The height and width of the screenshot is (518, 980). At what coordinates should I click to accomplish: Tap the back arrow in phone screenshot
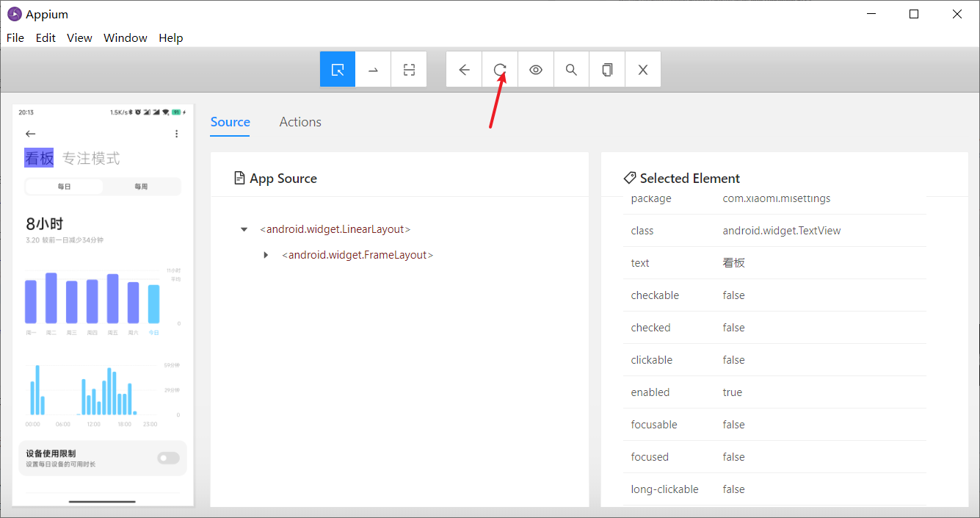[x=30, y=134]
